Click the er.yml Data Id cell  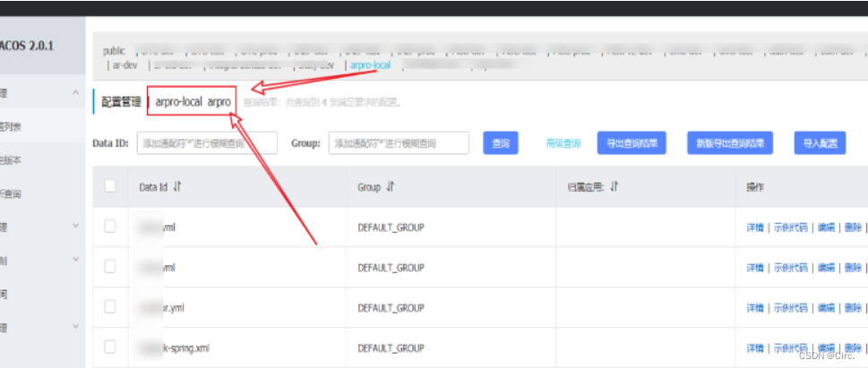pyautogui.click(x=161, y=308)
